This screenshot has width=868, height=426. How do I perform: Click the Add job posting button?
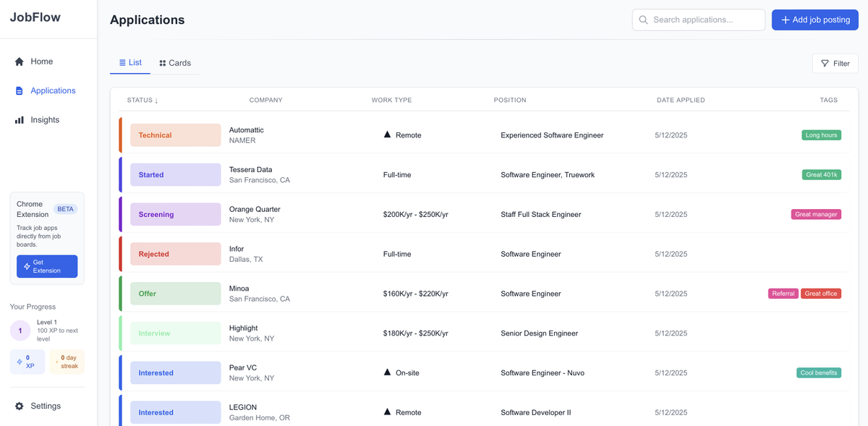[x=814, y=20]
